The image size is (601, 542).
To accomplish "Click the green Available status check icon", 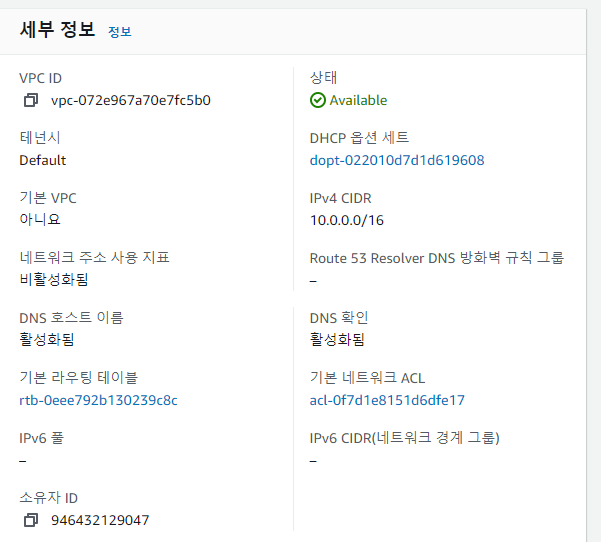I will click(318, 100).
